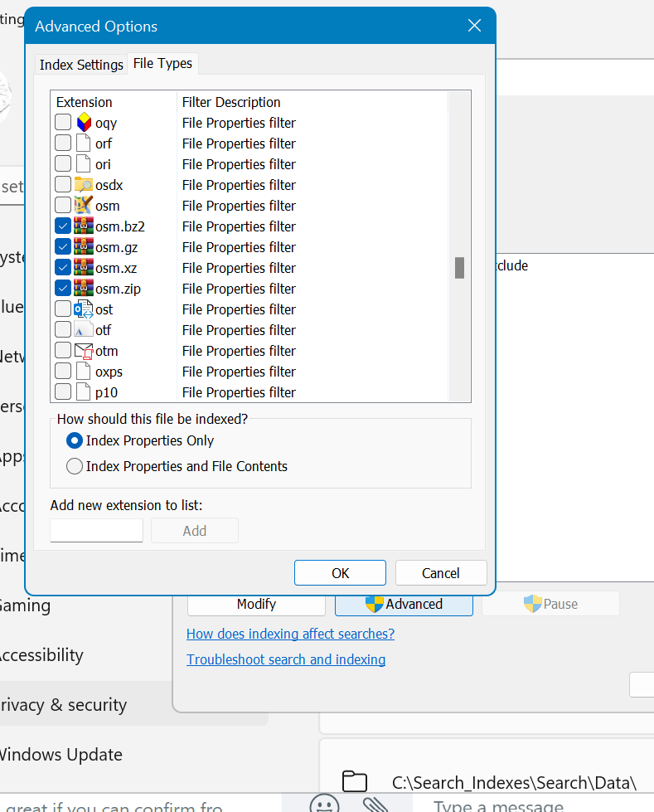Viewport: 654px width, 812px height.
Task: Check the otf extension checkbox
Action: (x=63, y=329)
